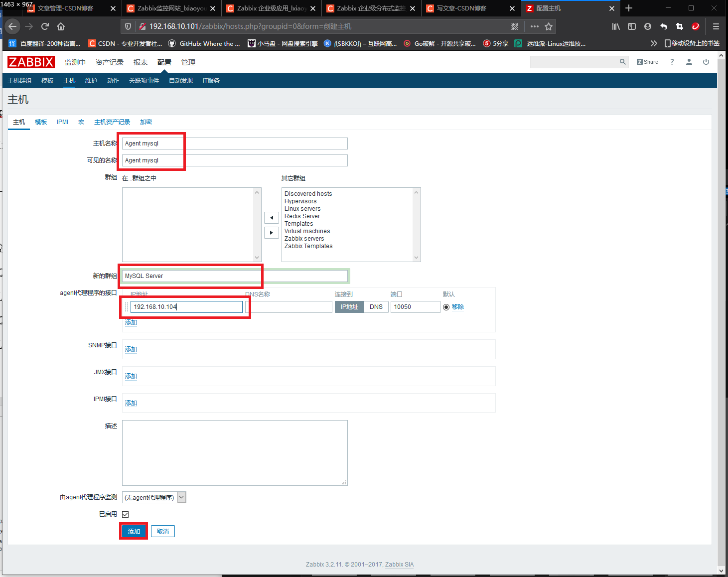Add JMX interface via 添加 link

coord(131,376)
